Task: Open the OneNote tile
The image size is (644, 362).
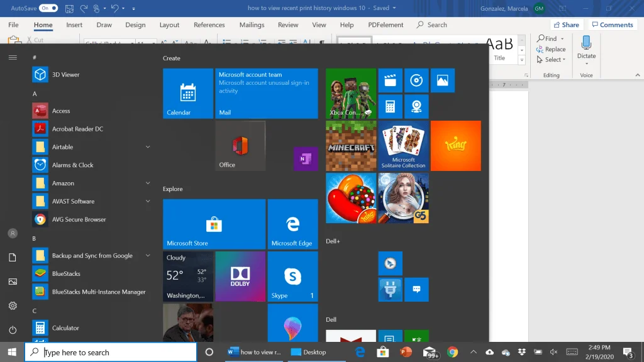Action: point(306,158)
